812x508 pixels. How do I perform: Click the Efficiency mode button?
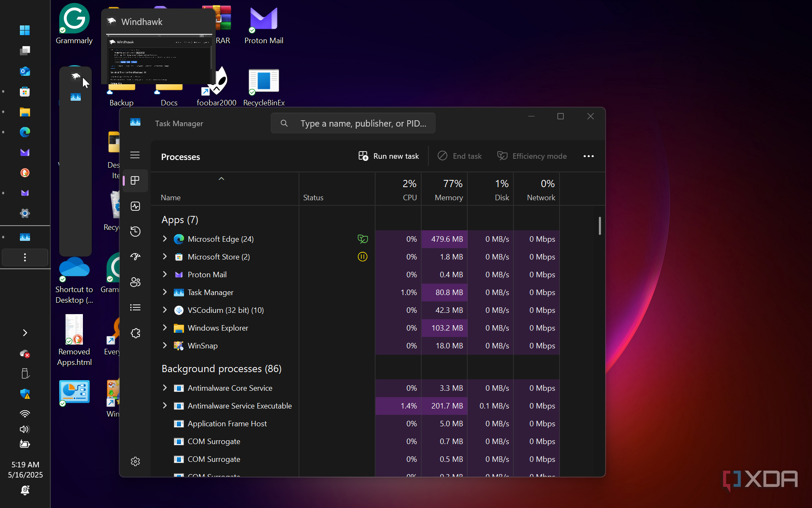532,156
